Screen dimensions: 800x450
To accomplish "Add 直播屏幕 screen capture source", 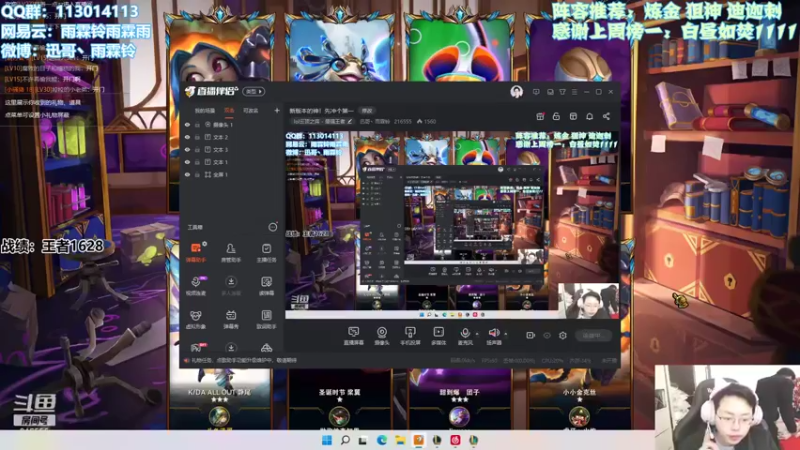I will 353,336.
